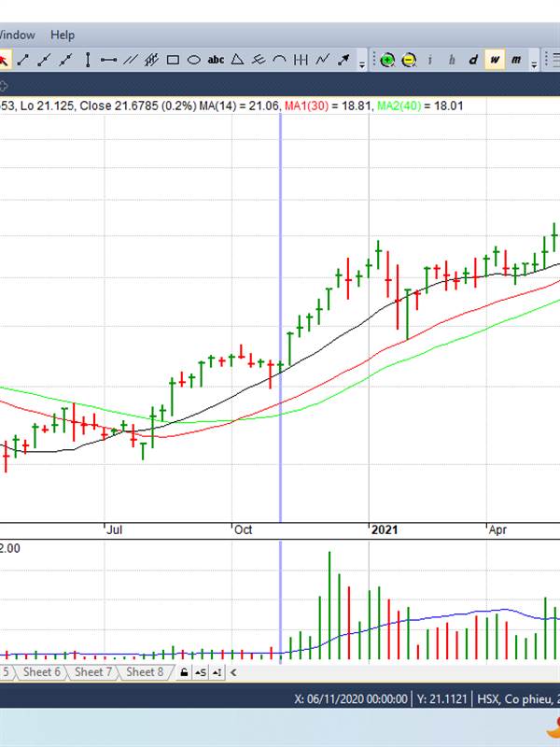
Task: Switch chart to weekly 'w' interval
Action: coord(495,60)
